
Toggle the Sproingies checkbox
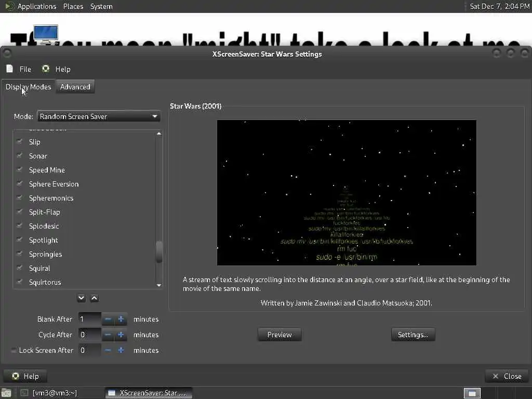click(20, 254)
